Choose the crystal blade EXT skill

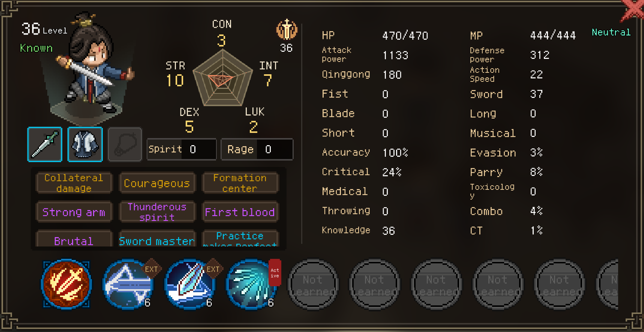[190, 284]
